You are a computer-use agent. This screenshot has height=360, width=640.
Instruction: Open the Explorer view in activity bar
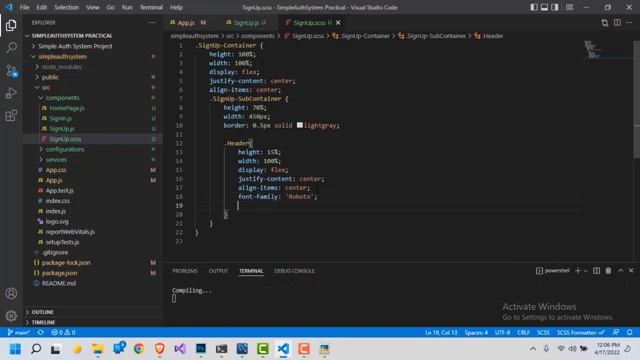11,25
